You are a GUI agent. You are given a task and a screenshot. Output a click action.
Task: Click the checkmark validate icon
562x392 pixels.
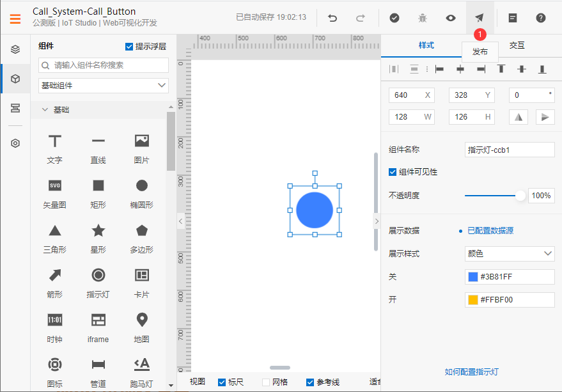pos(394,18)
